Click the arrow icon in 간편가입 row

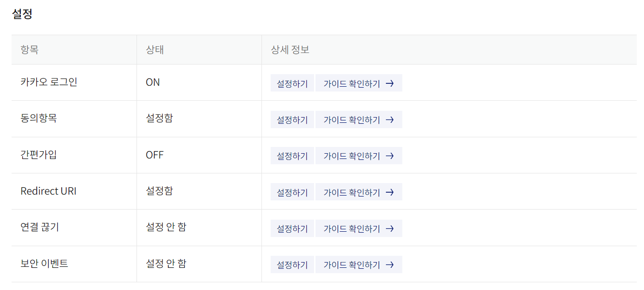[390, 156]
